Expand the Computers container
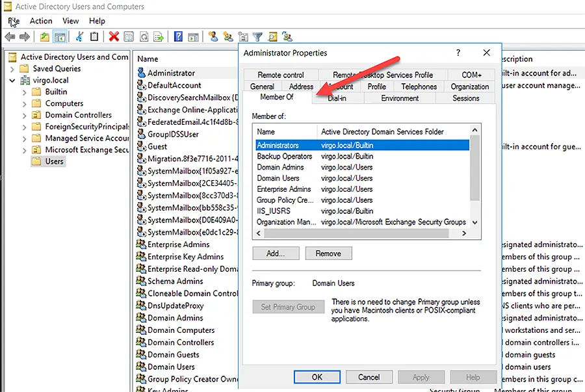 [x=25, y=103]
